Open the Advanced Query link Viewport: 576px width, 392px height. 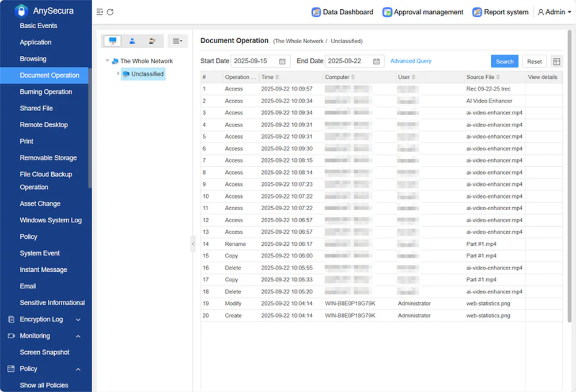[x=411, y=61]
